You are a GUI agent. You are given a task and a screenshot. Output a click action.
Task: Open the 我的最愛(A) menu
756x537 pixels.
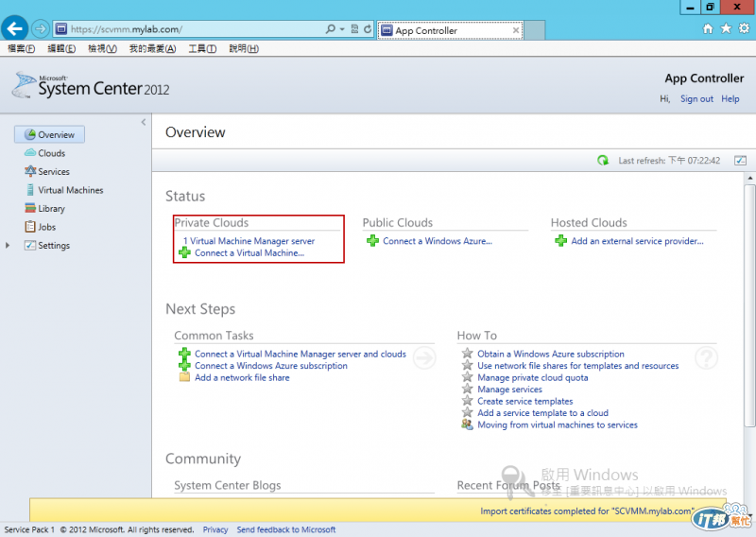[152, 49]
